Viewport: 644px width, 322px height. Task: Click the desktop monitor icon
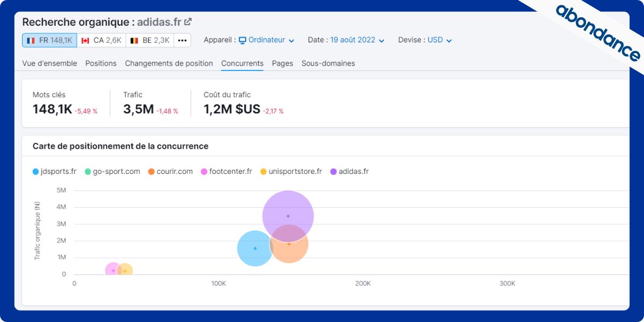coord(243,40)
